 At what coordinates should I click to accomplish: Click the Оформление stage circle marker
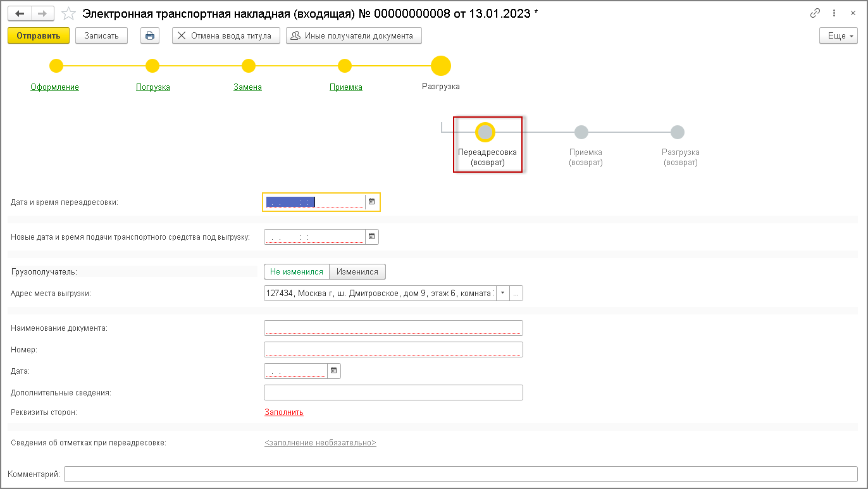pyautogui.click(x=56, y=66)
